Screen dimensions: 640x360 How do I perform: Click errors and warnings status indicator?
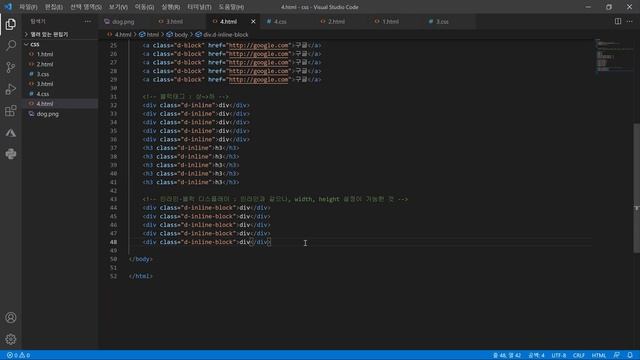(18, 355)
